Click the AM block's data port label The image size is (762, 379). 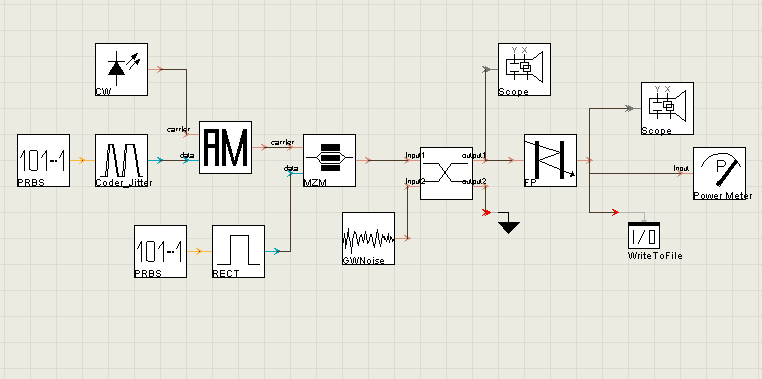click(187, 155)
